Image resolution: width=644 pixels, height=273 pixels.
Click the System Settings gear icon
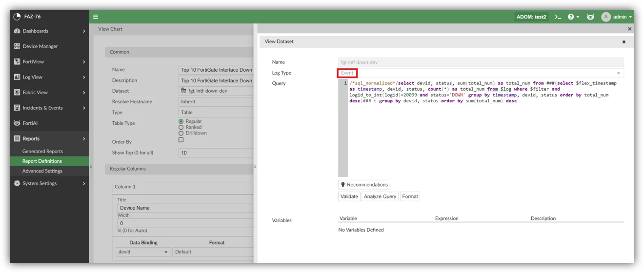(x=17, y=183)
